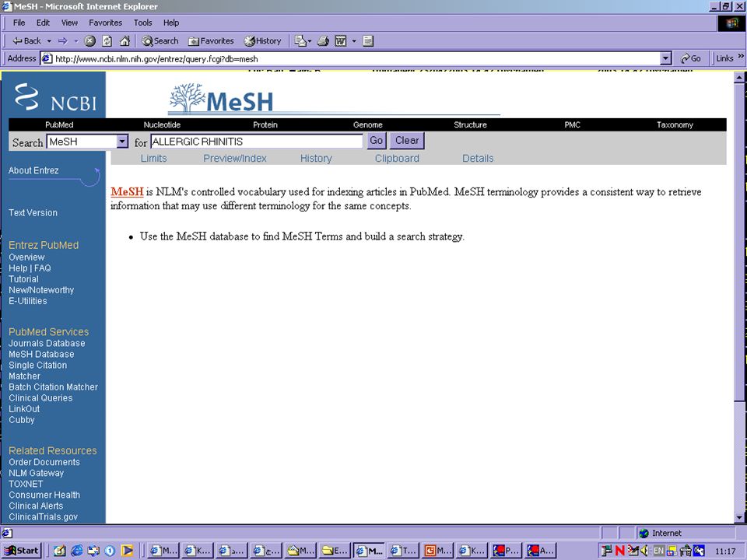Stop page loading with Stop icon
Viewport: 747px width, 560px height.
coord(89,41)
